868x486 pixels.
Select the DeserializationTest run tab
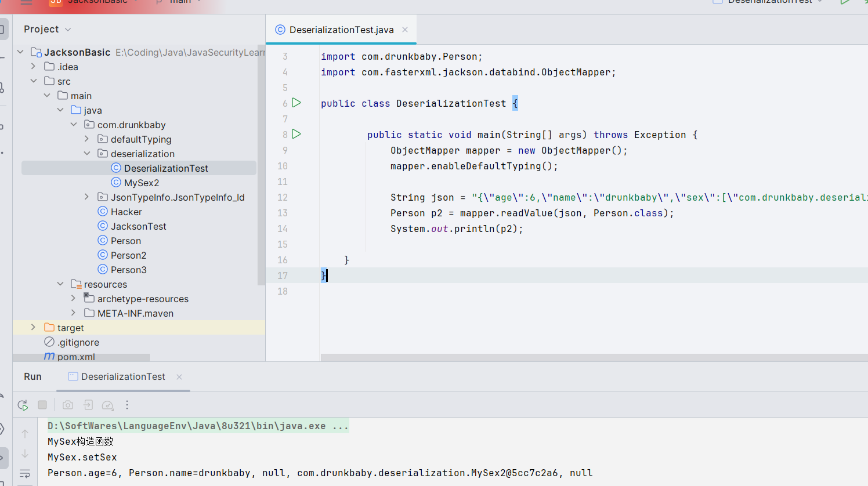tap(123, 377)
